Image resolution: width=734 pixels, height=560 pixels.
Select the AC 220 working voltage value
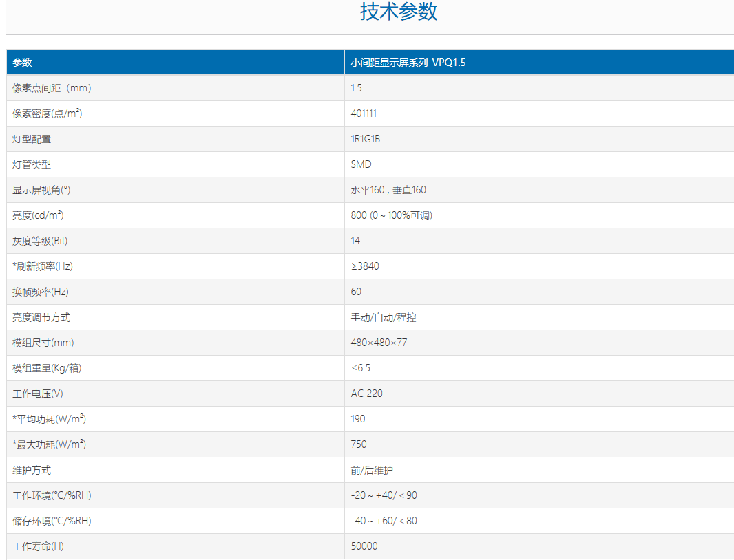click(x=366, y=394)
